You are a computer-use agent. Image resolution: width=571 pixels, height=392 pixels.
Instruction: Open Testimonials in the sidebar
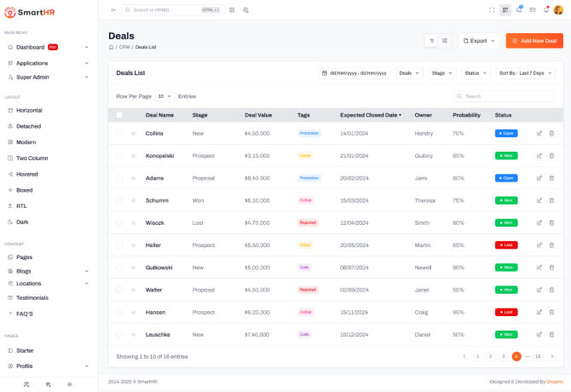coord(32,297)
